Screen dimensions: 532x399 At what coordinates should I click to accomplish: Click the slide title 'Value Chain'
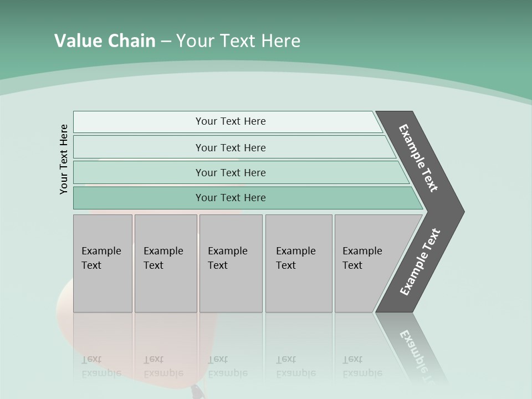point(105,40)
